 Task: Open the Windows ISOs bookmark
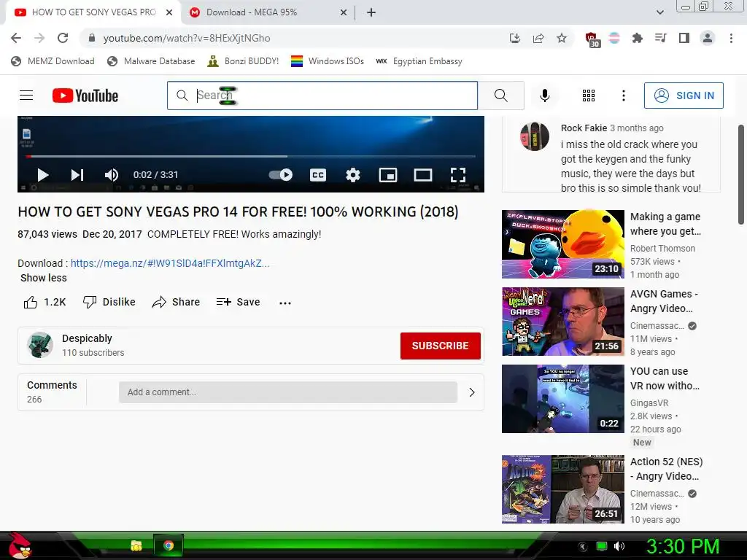click(x=328, y=61)
